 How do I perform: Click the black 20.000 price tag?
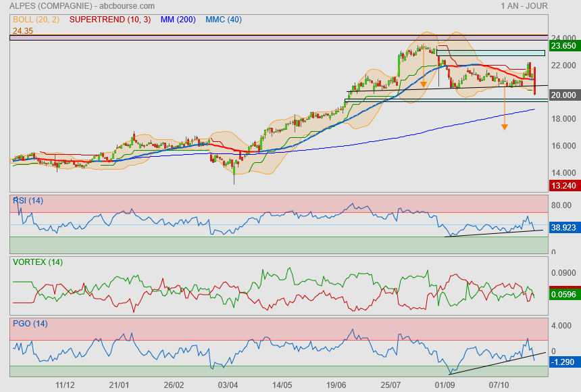click(563, 95)
